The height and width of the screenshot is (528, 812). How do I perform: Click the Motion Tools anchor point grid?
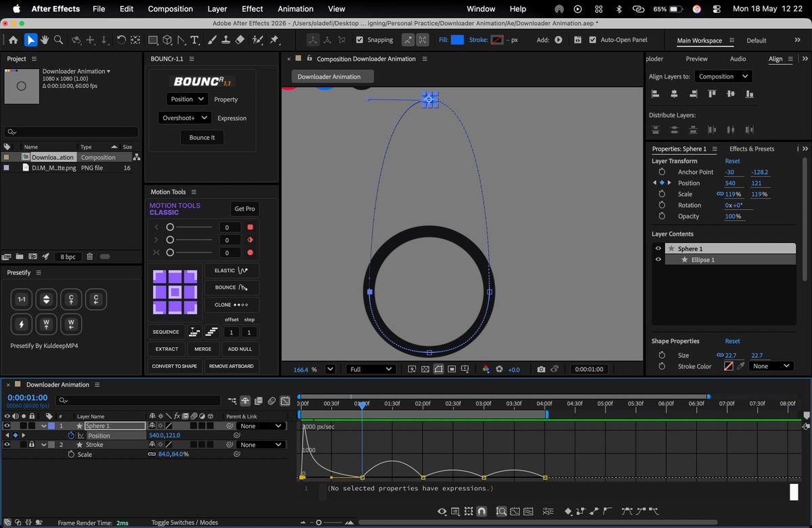pyautogui.click(x=175, y=292)
